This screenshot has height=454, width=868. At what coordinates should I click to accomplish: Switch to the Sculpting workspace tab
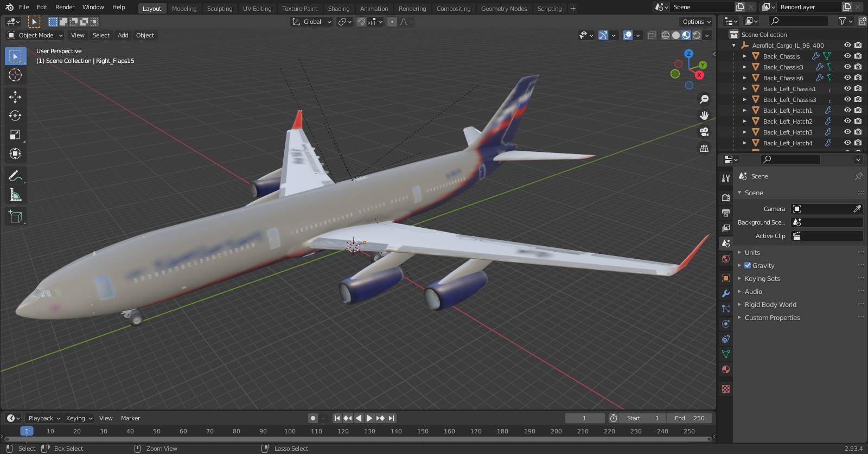coord(220,8)
